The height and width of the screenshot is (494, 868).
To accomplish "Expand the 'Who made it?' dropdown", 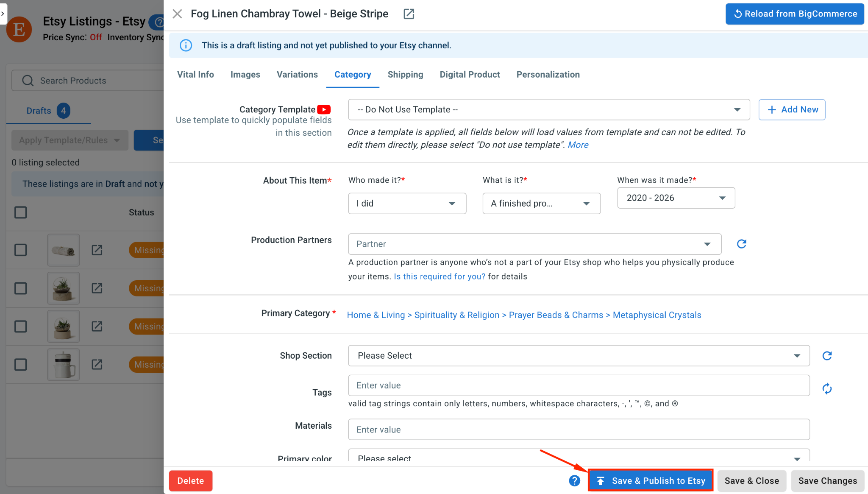I will [x=407, y=204].
